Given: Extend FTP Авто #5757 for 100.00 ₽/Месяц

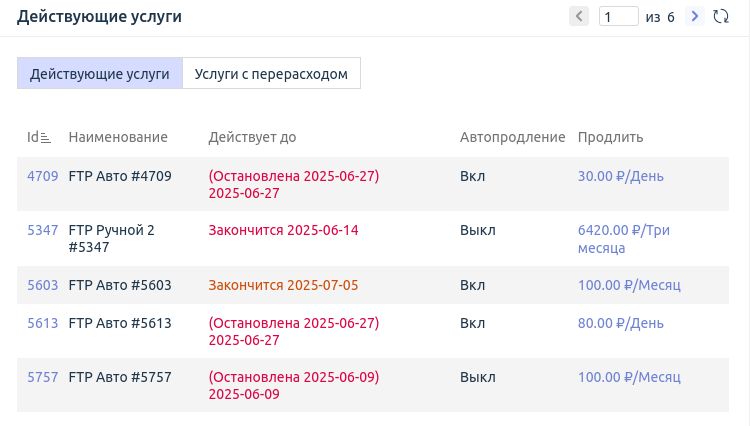Looking at the screenshot, I should 629,377.
